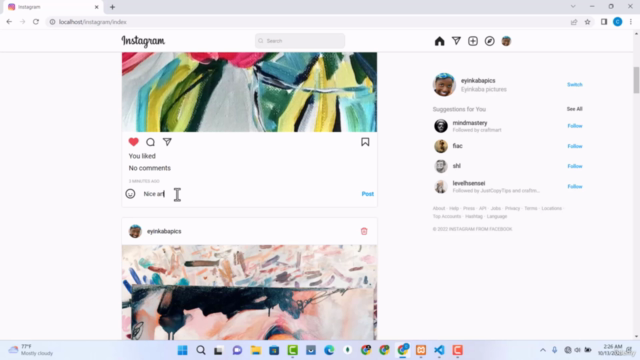
Task: Open direct messages paper-plane icon in navbar
Action: click(456, 41)
